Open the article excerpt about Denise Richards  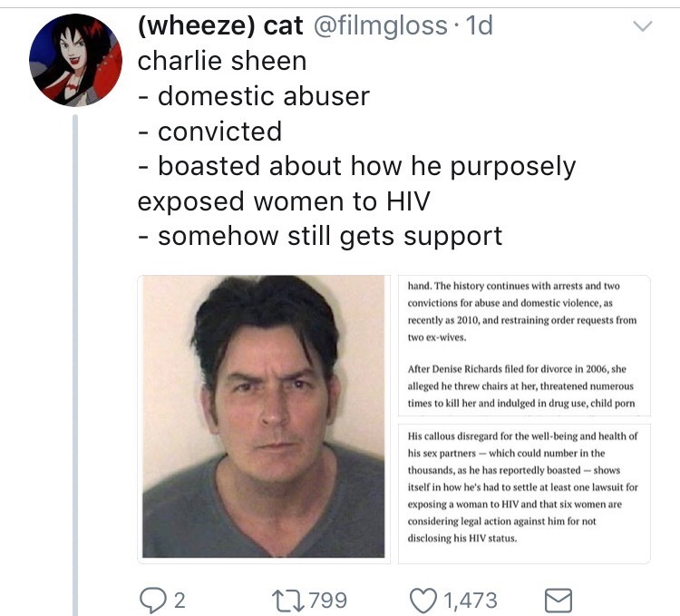524,346
